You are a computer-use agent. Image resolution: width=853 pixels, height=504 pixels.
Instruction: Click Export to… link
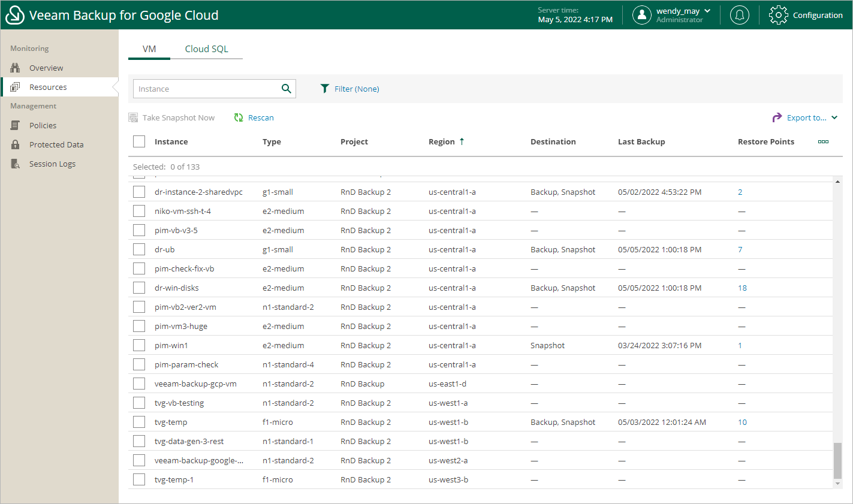pyautogui.click(x=806, y=117)
